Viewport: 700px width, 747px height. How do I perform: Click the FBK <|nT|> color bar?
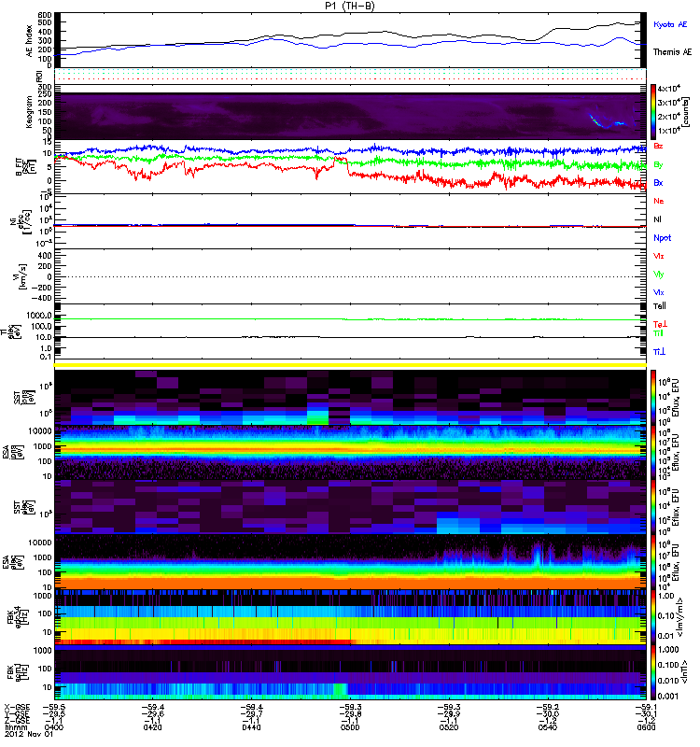pos(653,671)
